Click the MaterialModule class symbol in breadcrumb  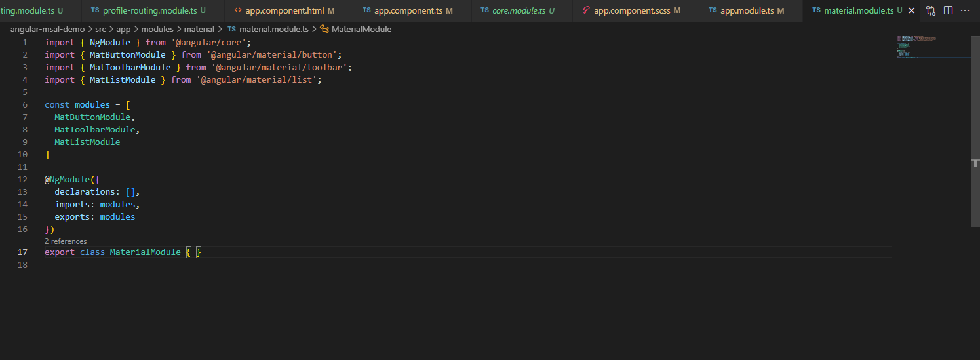click(361, 30)
